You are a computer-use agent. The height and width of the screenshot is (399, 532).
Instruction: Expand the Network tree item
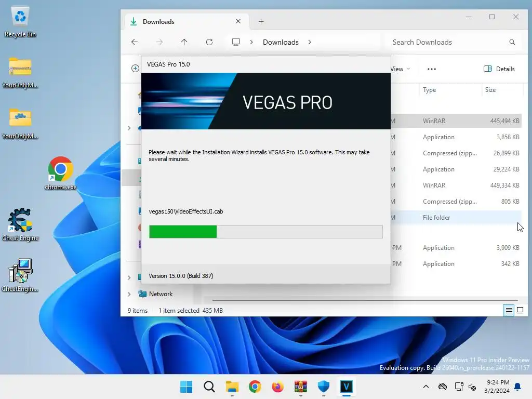click(129, 294)
